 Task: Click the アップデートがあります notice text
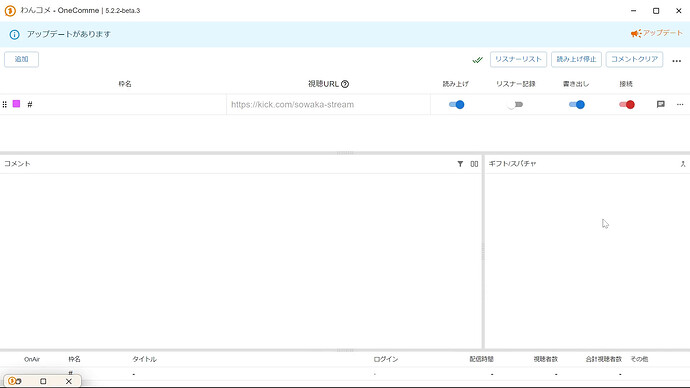pyautogui.click(x=69, y=34)
